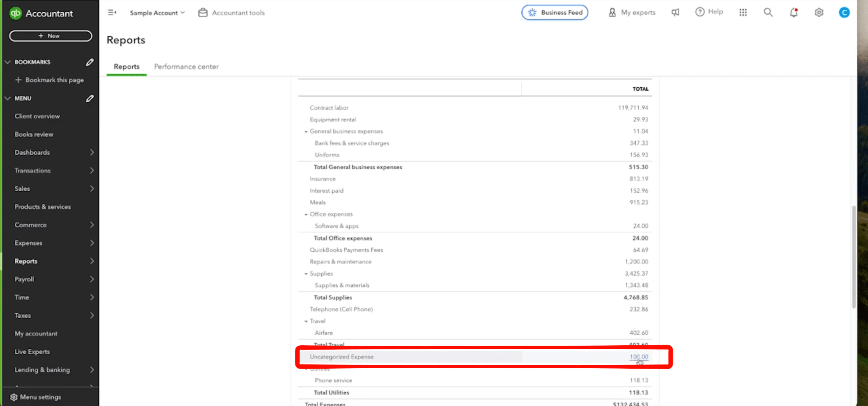The height and width of the screenshot is (406, 868).
Task: Expand the Time submenu arrow
Action: 92,297
